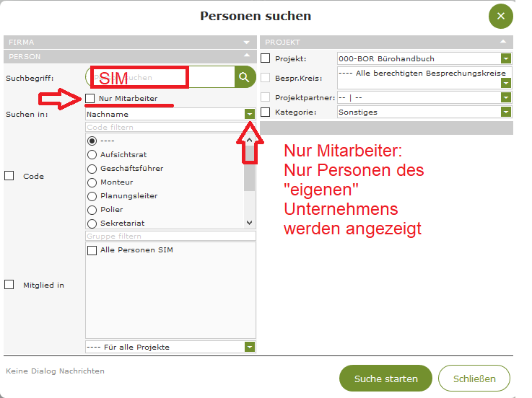Collapse the PROJEKT section header arrow
Viewport: 532px width, 398px height.
coord(503,43)
